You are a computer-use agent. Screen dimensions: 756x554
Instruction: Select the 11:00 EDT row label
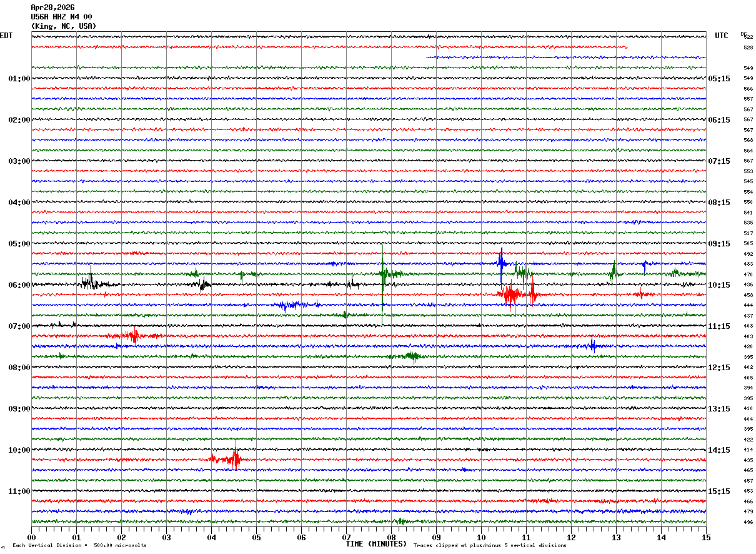19,491
